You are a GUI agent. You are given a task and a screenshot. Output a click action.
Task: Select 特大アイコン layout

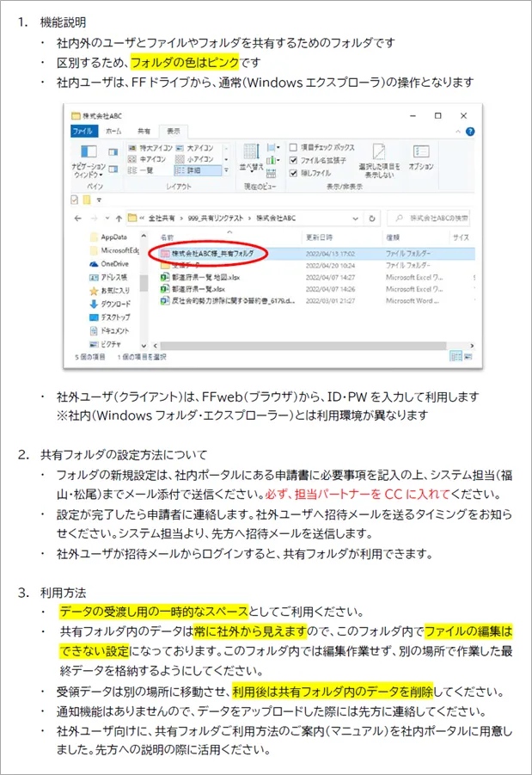click(x=150, y=148)
